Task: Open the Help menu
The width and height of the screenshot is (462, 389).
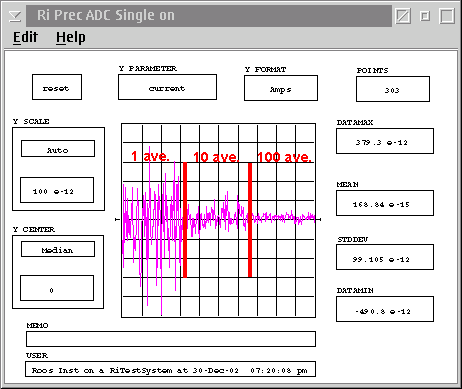Action: pos(71,37)
